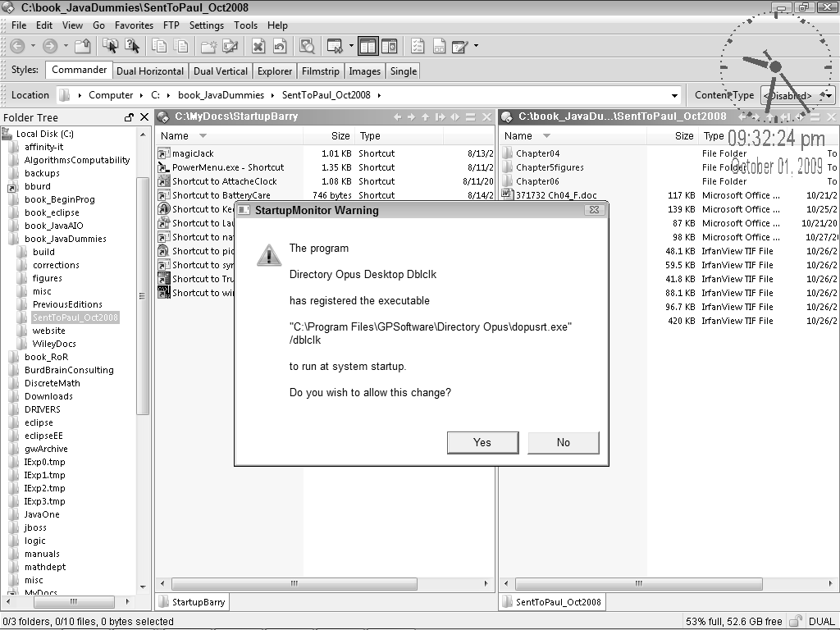Click back arrow in StartupBarry pane header
The width and height of the screenshot is (840, 630).
[397, 116]
